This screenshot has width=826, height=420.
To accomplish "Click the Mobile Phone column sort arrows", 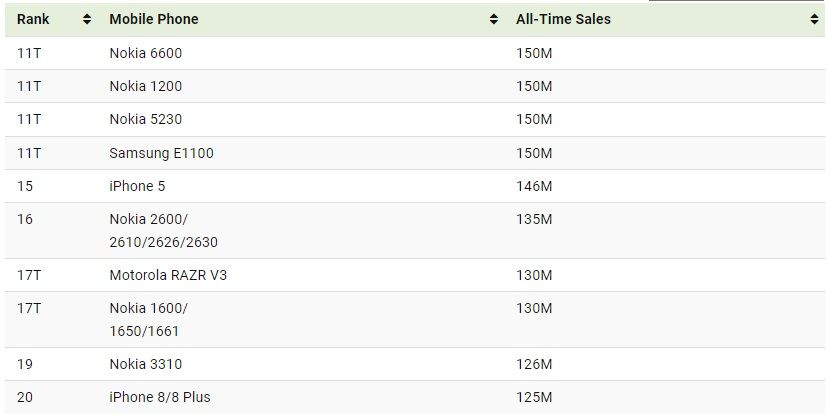I will click(x=494, y=19).
